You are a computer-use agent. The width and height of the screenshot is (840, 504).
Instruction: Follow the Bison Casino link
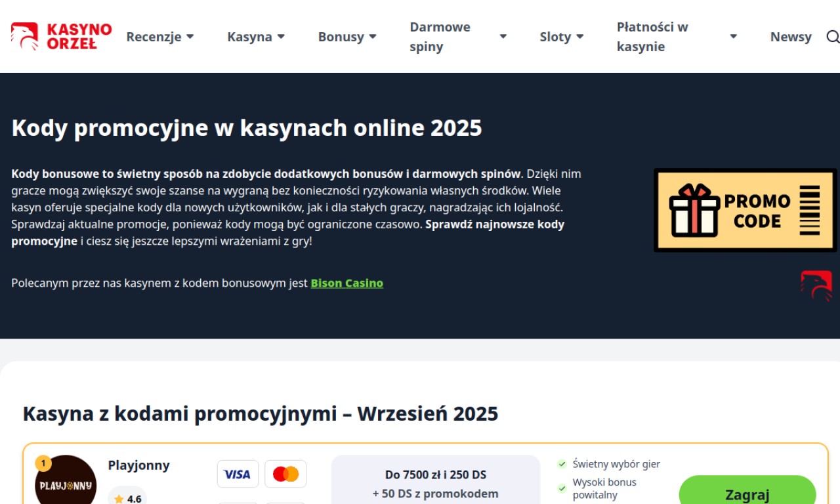pyautogui.click(x=347, y=283)
